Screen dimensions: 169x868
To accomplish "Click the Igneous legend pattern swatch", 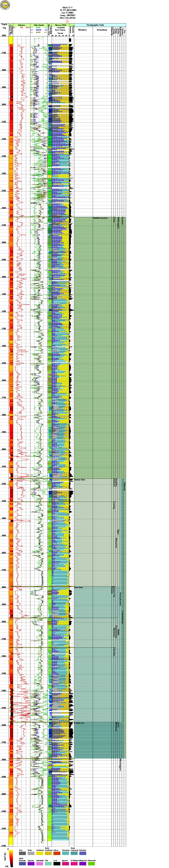I will click(65, 864).
